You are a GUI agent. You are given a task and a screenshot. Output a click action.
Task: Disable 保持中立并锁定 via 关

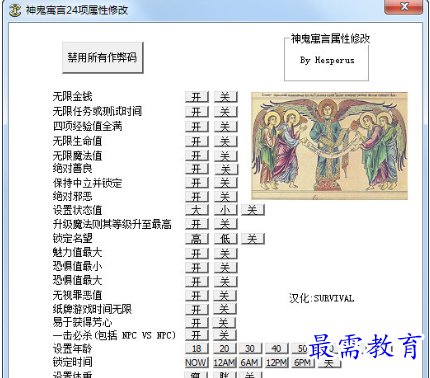click(225, 183)
